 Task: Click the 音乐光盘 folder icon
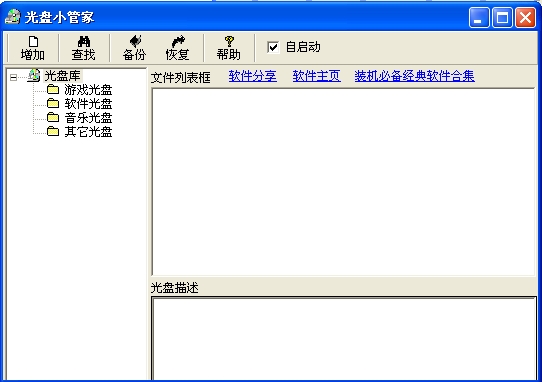click(x=53, y=118)
